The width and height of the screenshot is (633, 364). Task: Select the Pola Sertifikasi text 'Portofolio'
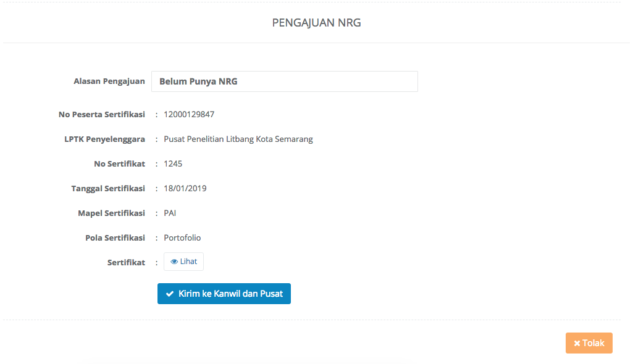coord(182,238)
